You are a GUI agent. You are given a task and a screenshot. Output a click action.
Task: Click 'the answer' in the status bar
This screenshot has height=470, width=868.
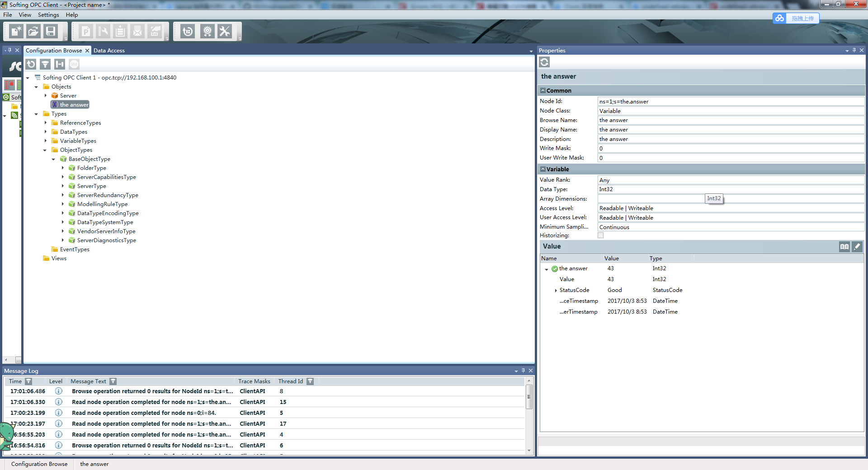(x=94, y=464)
